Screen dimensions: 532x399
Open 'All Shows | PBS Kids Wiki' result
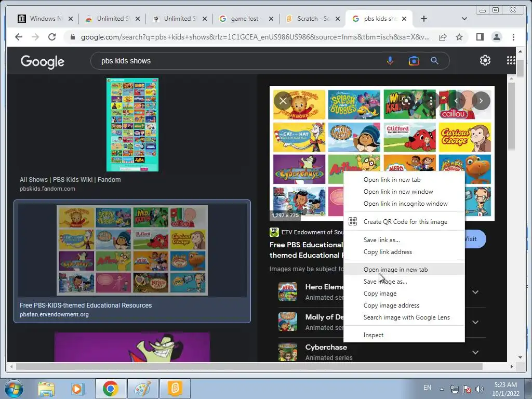click(70, 179)
